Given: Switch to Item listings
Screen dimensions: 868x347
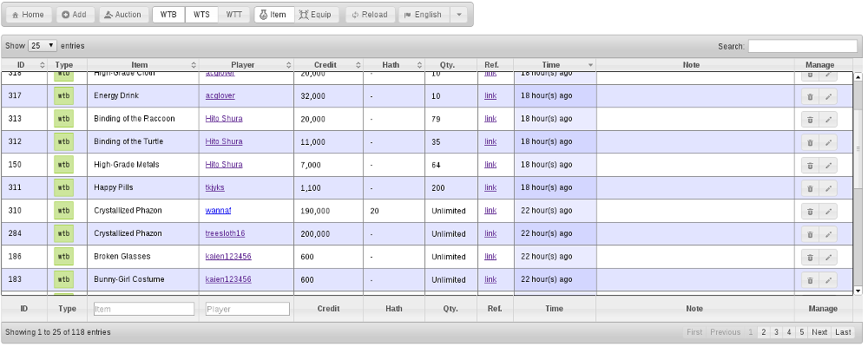Looking at the screenshot, I should point(274,15).
